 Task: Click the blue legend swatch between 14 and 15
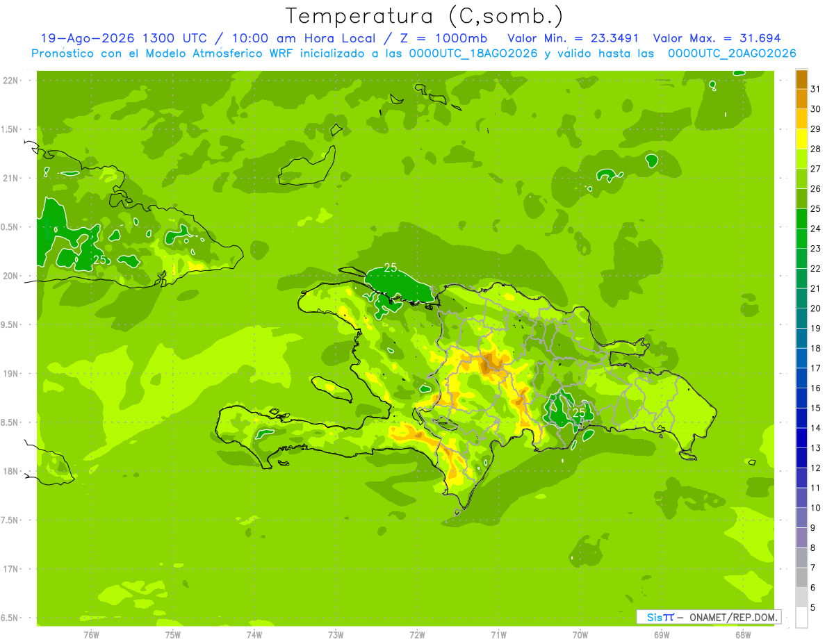pyautogui.click(x=801, y=418)
